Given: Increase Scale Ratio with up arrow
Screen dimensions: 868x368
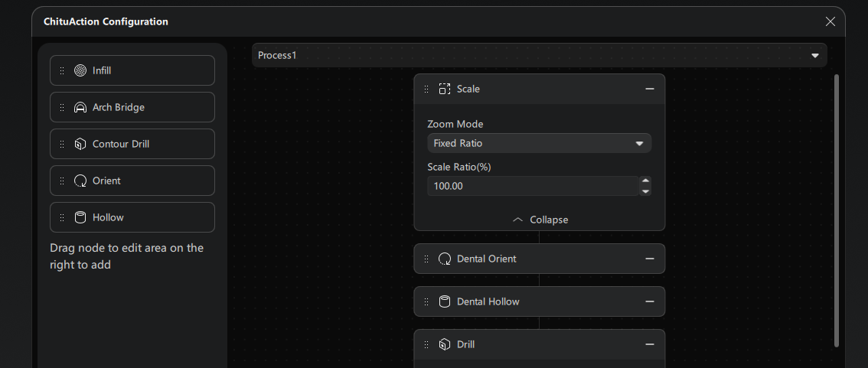Looking at the screenshot, I should [645, 181].
